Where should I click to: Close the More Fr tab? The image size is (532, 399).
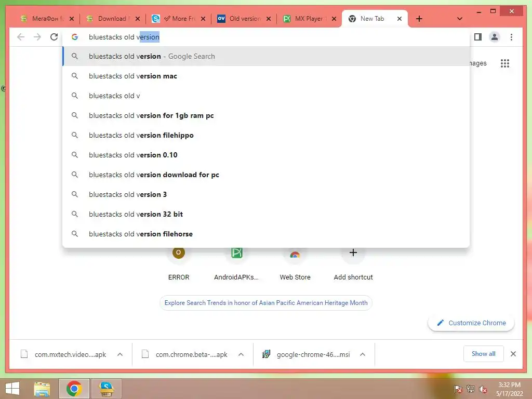203,19
